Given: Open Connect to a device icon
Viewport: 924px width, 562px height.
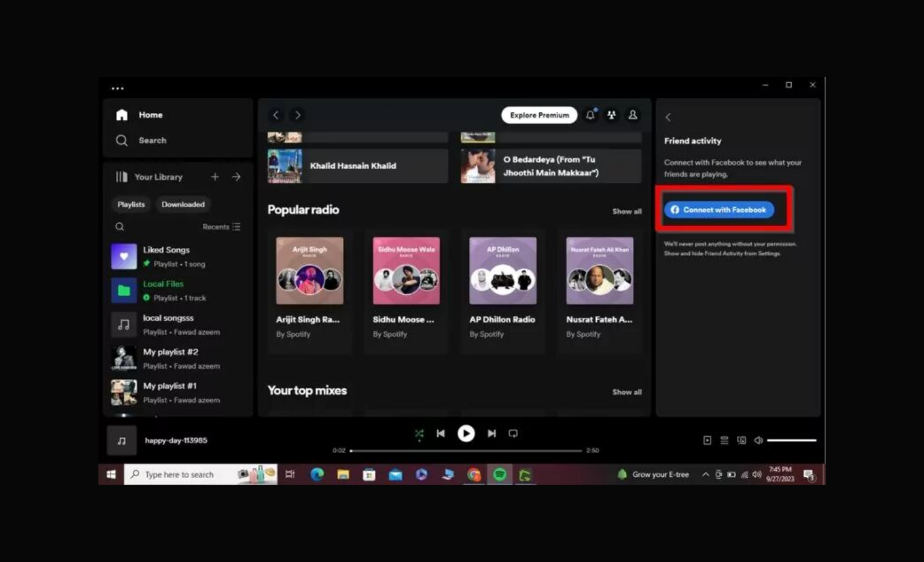Looking at the screenshot, I should coord(741,441).
